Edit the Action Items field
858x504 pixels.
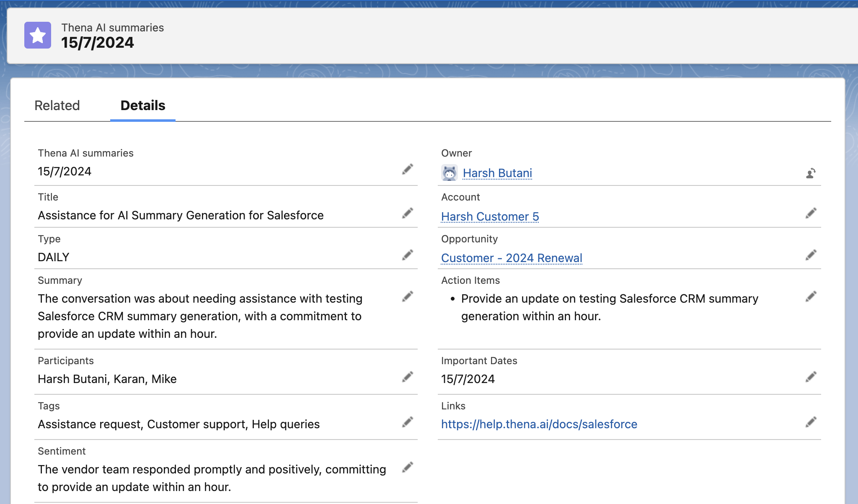click(811, 297)
